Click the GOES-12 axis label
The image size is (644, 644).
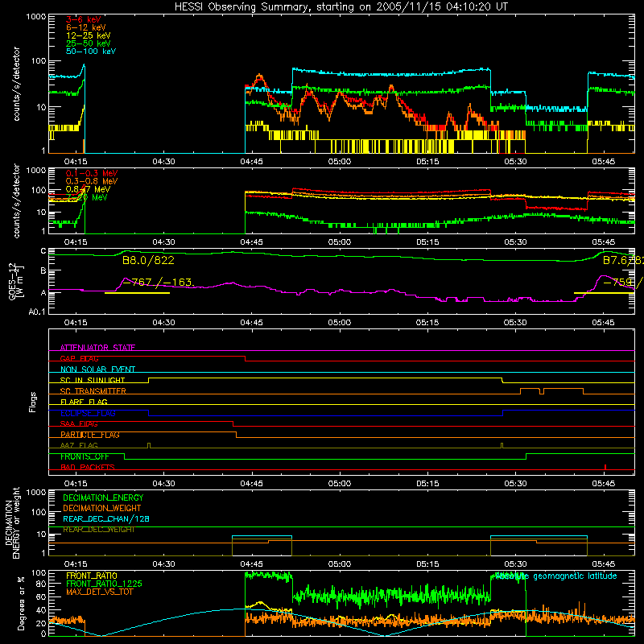point(16,281)
